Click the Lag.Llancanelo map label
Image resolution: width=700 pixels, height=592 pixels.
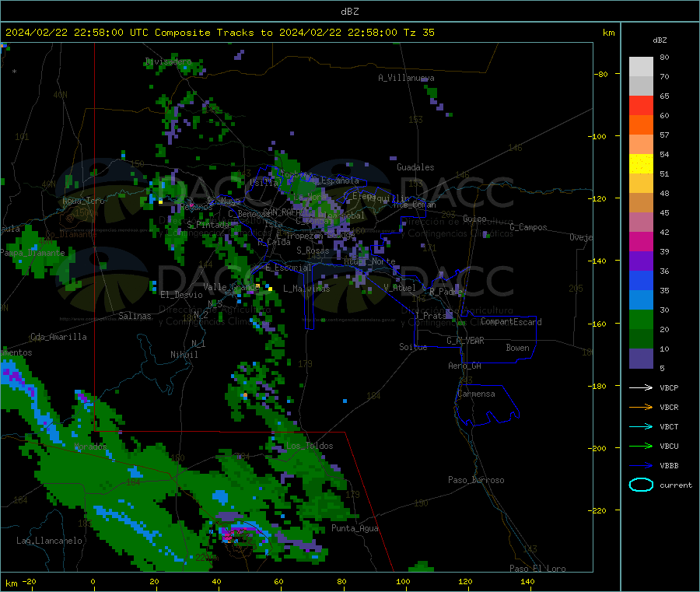(49, 541)
